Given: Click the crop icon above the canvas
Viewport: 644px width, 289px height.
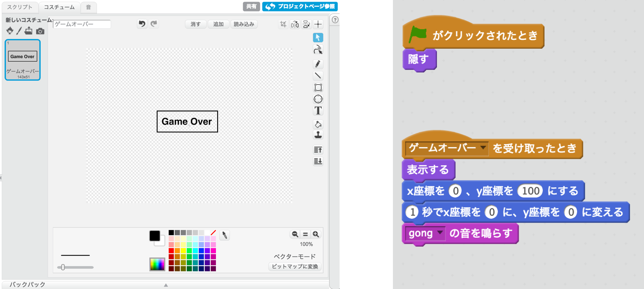Looking at the screenshot, I should (283, 24).
